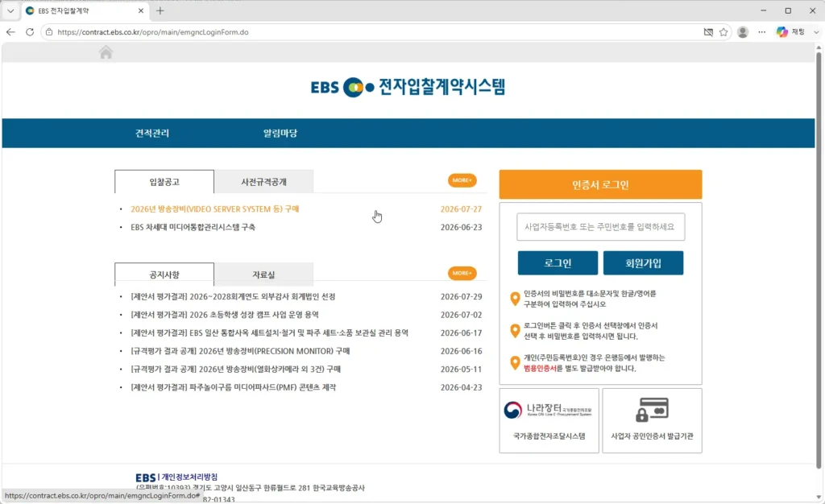The height and width of the screenshot is (504, 825).
Task: Click the page vertical scrollbar
Action: point(819,259)
